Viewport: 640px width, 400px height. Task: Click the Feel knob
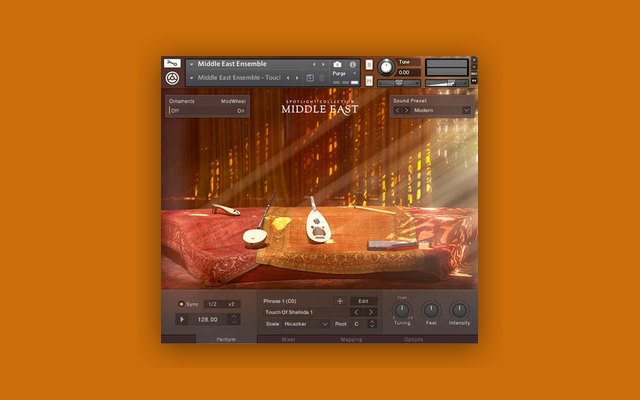pyautogui.click(x=431, y=311)
